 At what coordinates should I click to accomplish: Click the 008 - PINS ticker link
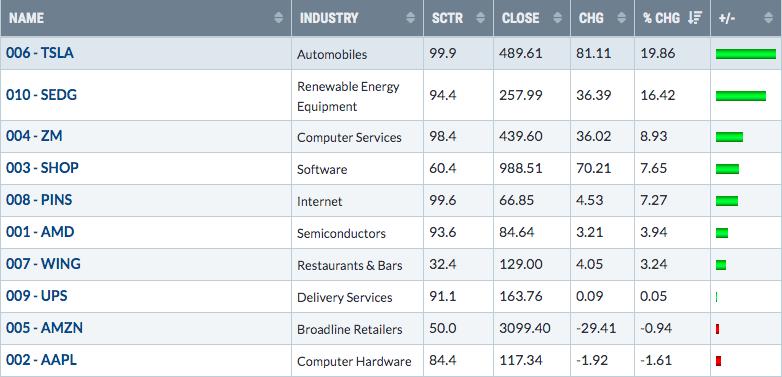click(x=39, y=200)
